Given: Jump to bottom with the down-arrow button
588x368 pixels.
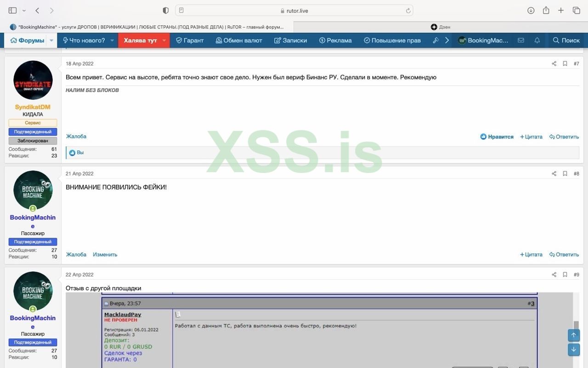Looking at the screenshot, I should pyautogui.click(x=574, y=350).
